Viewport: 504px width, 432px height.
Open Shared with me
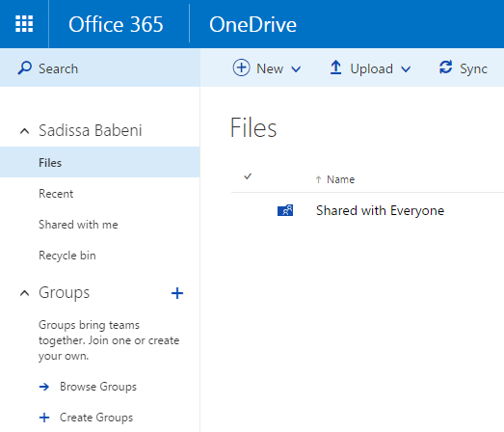[78, 225]
